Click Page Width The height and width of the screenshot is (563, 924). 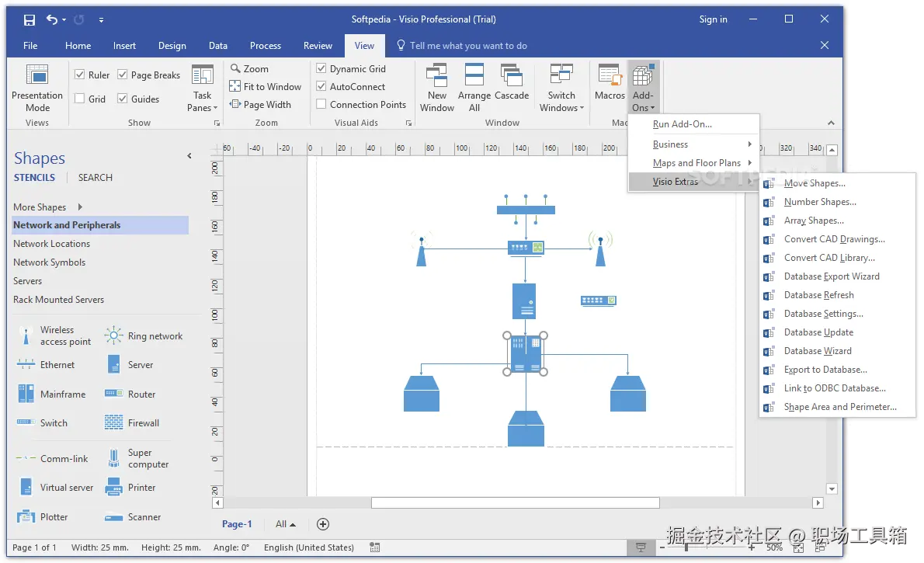(260, 104)
